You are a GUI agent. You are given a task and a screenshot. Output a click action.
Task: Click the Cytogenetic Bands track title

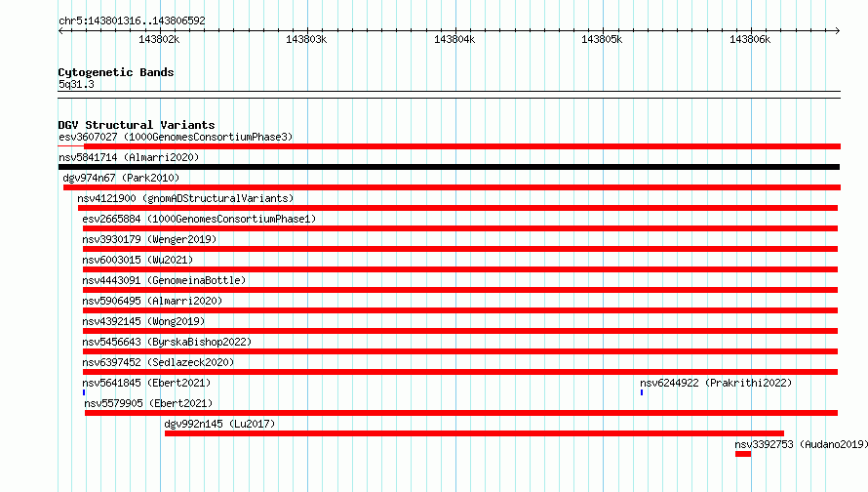click(116, 72)
